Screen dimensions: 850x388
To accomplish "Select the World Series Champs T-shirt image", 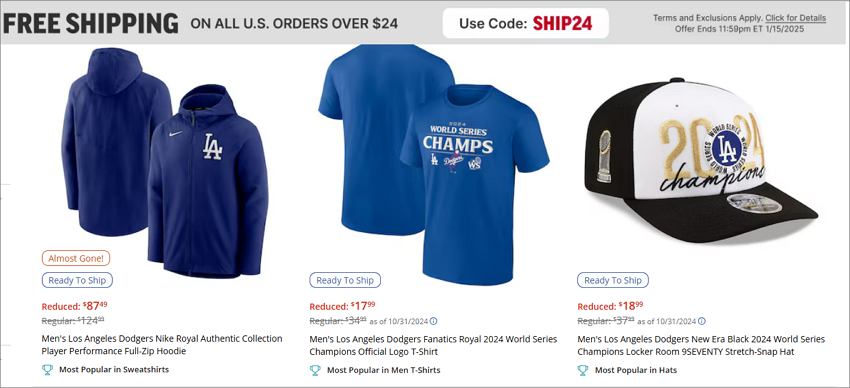I will click(x=434, y=164).
